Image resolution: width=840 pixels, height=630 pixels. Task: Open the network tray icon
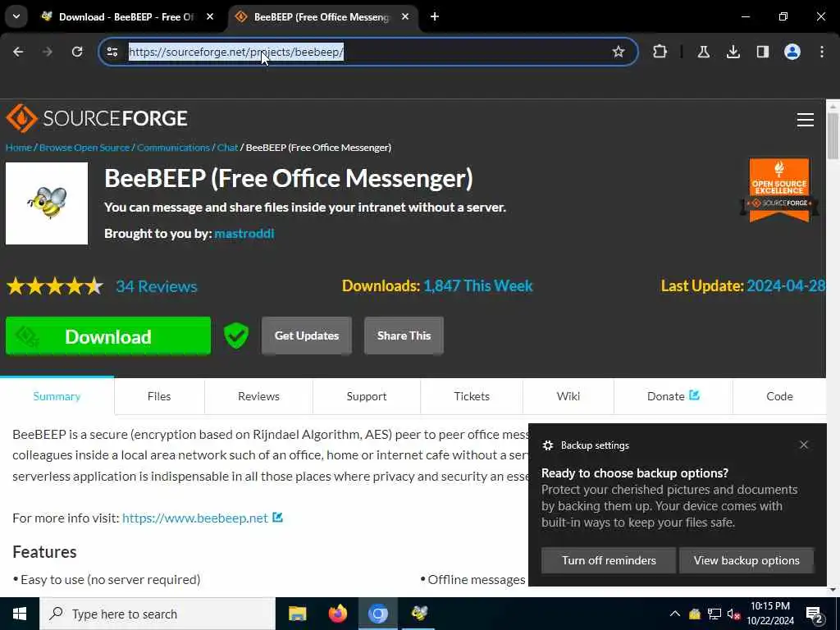pos(714,614)
